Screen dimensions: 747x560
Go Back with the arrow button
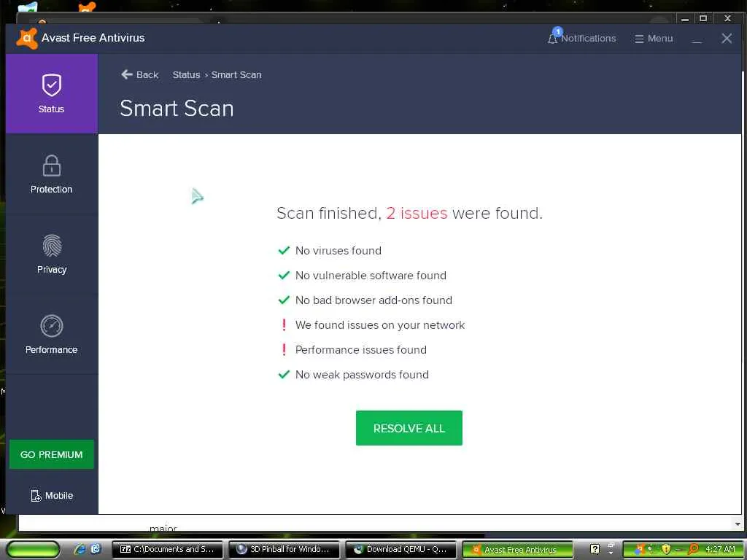tap(139, 75)
